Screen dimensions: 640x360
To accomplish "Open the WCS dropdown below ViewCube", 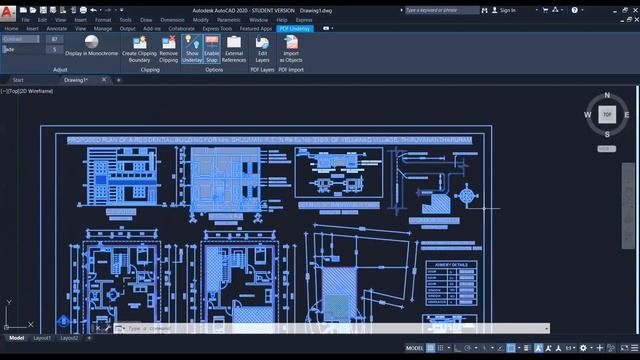I will coord(607,149).
